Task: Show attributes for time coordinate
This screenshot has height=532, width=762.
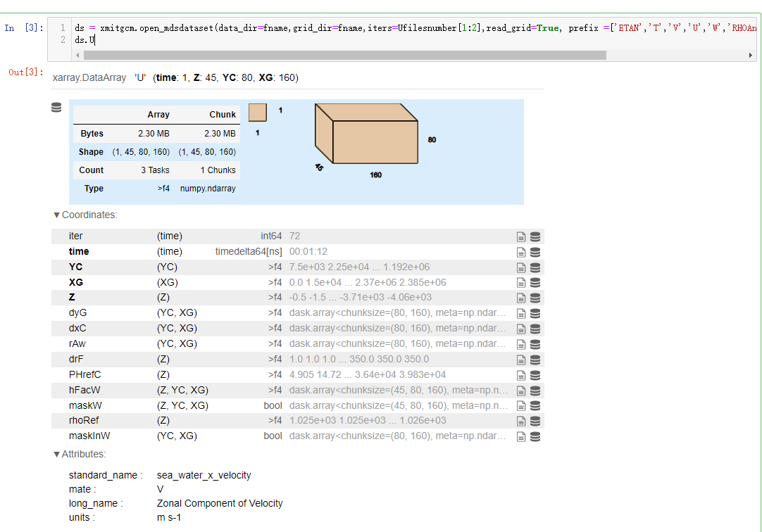Action: click(x=521, y=252)
